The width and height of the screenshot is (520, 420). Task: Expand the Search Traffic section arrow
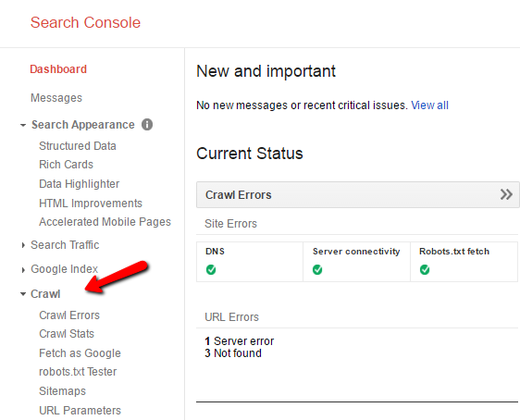(x=23, y=245)
